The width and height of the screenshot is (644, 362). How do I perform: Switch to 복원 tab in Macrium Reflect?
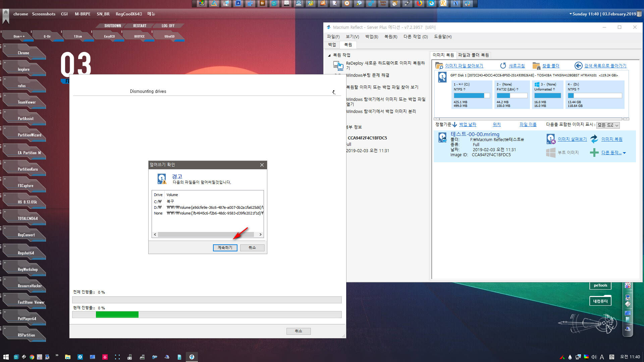click(x=348, y=45)
